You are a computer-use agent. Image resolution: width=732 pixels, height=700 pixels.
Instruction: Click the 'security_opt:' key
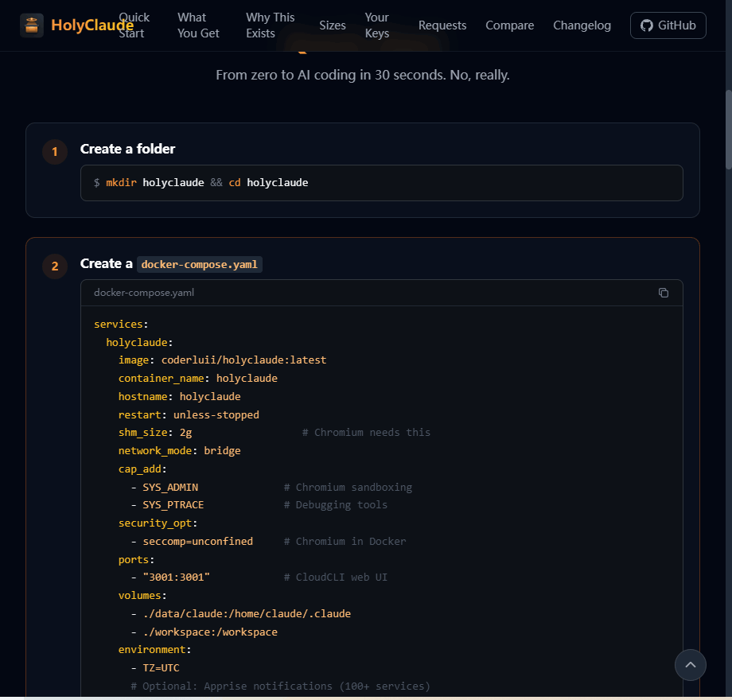pos(158,523)
